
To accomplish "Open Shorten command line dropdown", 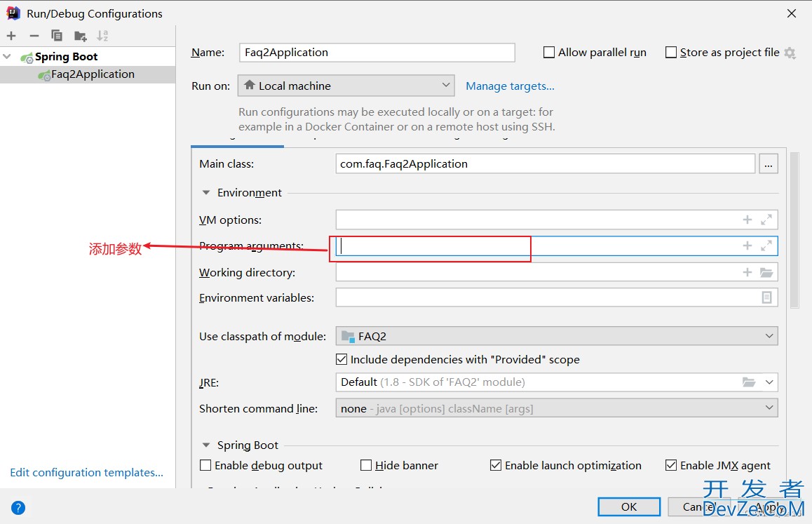I will tap(557, 408).
